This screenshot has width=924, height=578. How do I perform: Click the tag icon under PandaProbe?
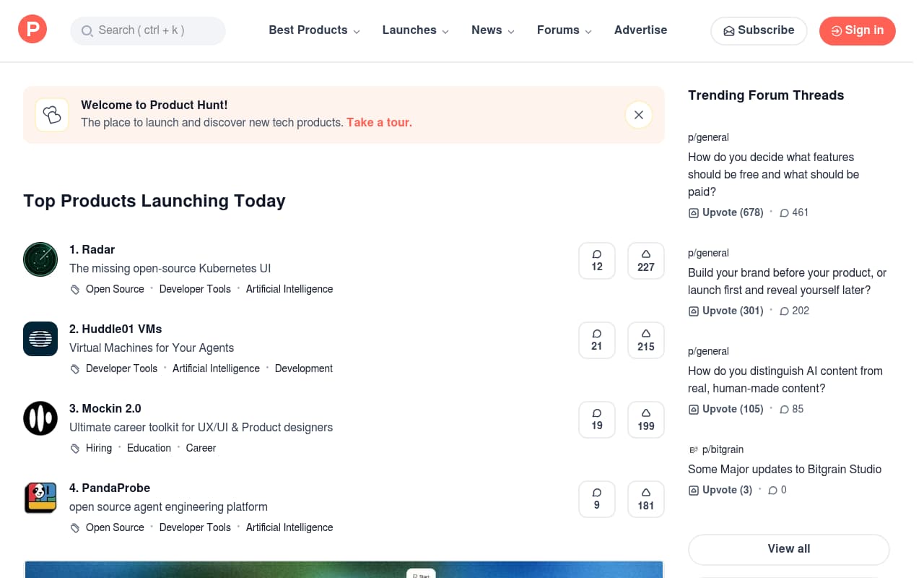click(x=75, y=528)
